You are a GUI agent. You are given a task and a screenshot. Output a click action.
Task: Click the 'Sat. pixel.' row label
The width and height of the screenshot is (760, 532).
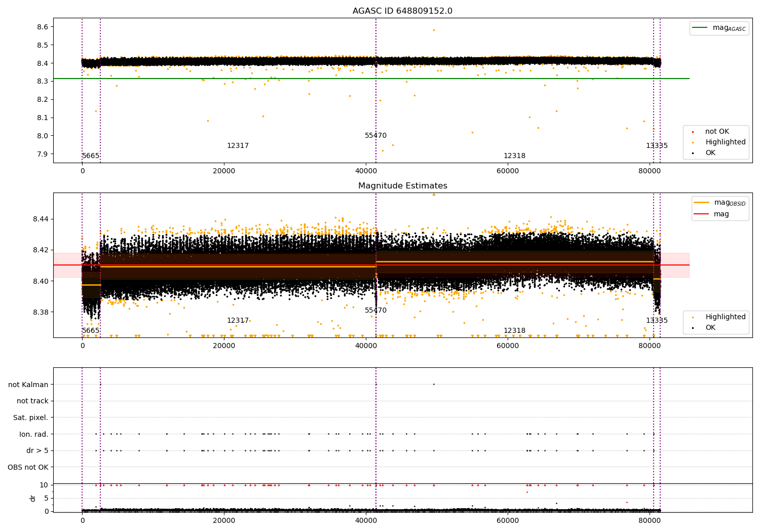[x=31, y=418]
